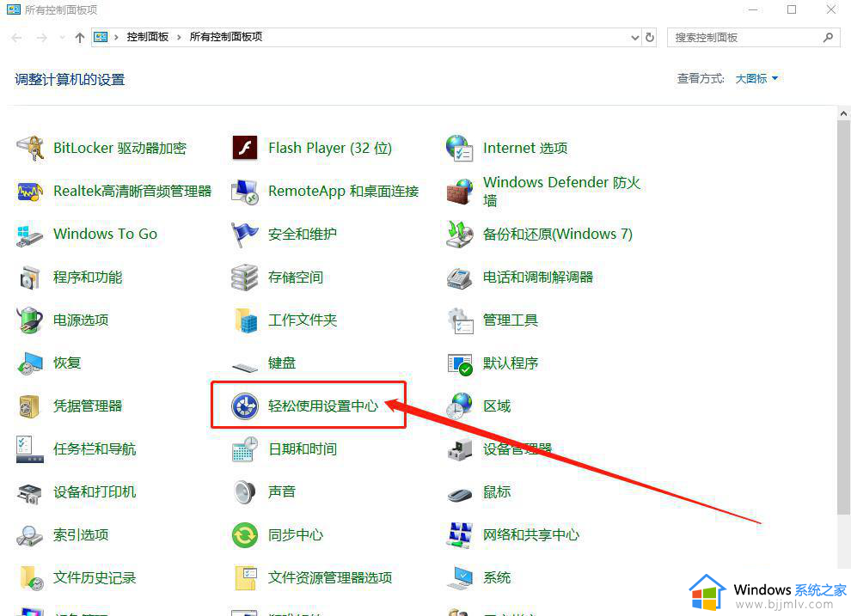Expand chevron before 控制面板 breadcrumb
This screenshot has width=851, height=616.
coord(116,38)
